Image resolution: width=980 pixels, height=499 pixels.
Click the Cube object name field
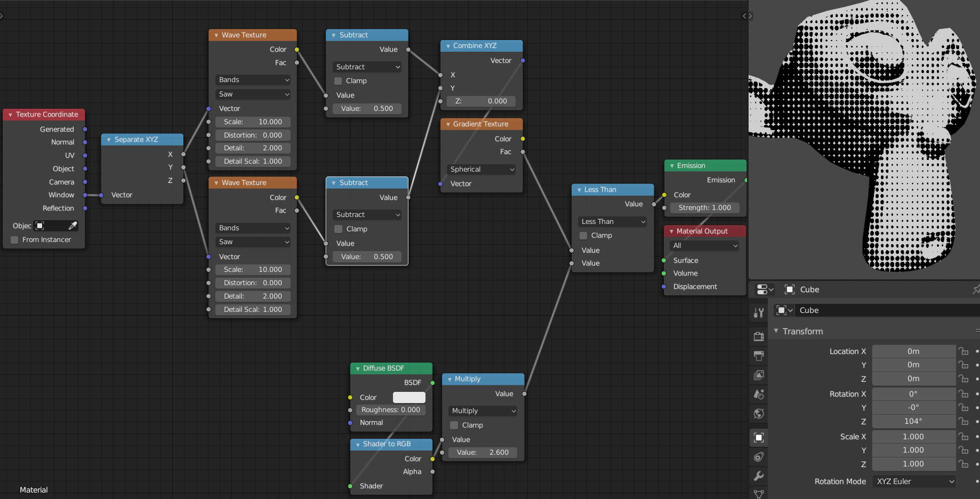[888, 310]
